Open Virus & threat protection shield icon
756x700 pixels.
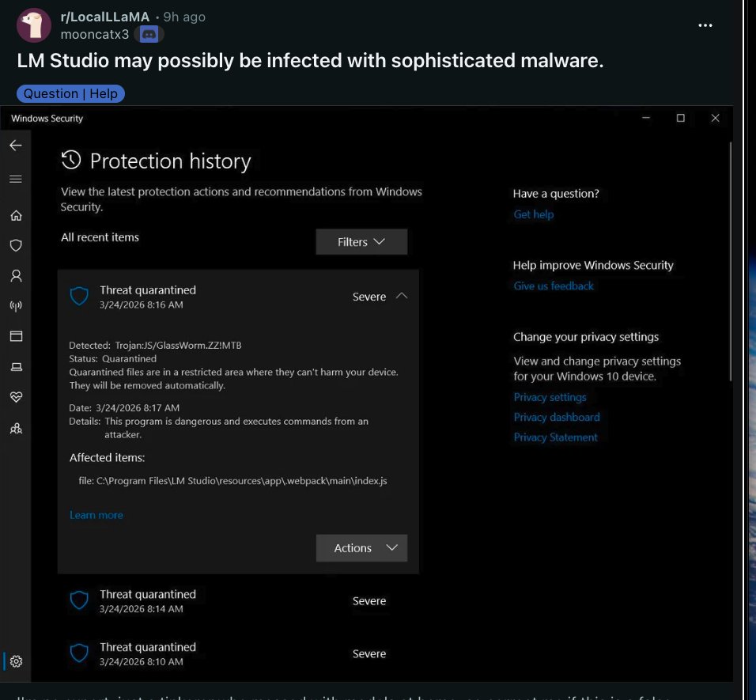[16, 245]
